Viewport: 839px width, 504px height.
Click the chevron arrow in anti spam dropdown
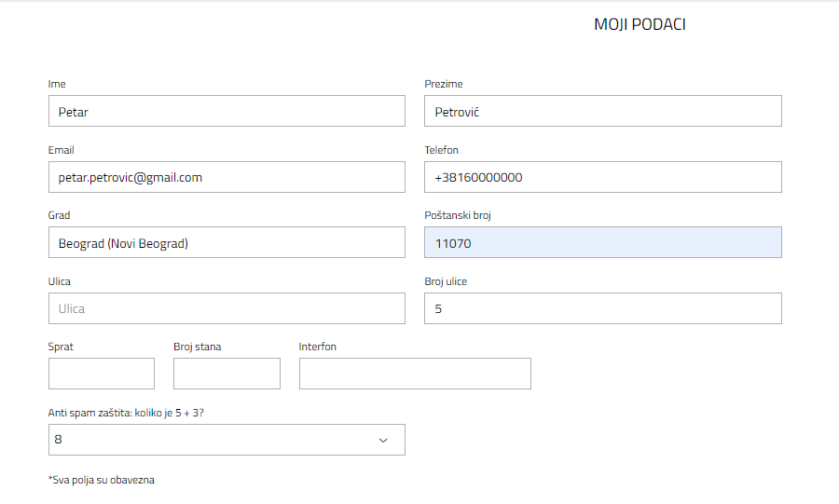[x=383, y=441]
